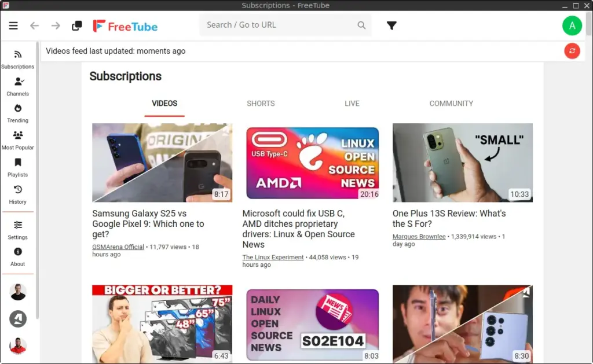Viewport: 593px width, 364px height.
Task: Open Playlists in the sidebar
Action: pyautogui.click(x=18, y=168)
